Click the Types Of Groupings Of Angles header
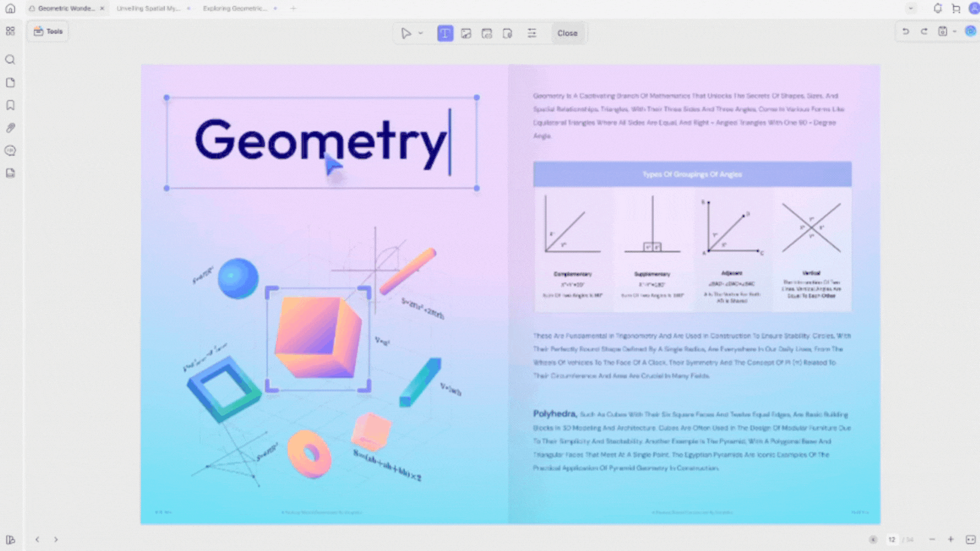The width and height of the screenshot is (980, 551). [692, 174]
